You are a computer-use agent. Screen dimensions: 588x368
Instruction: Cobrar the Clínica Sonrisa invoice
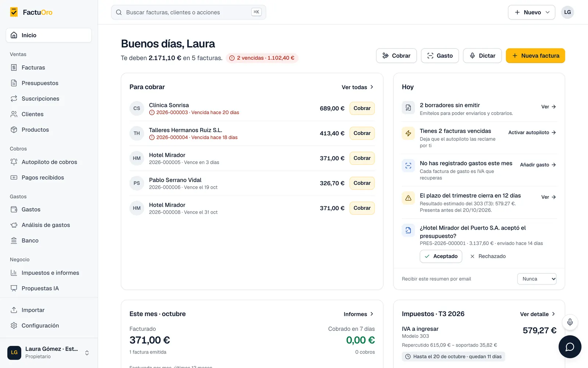(x=362, y=108)
